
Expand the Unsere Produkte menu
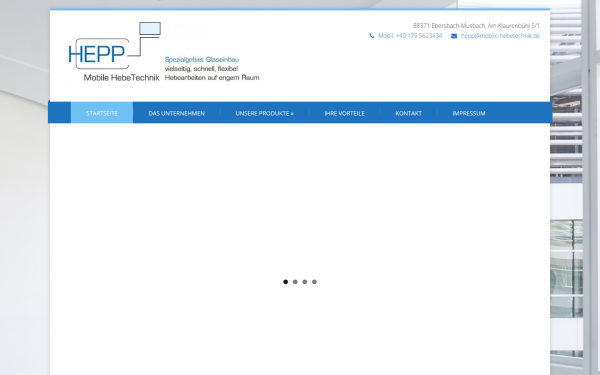pyautogui.click(x=264, y=113)
